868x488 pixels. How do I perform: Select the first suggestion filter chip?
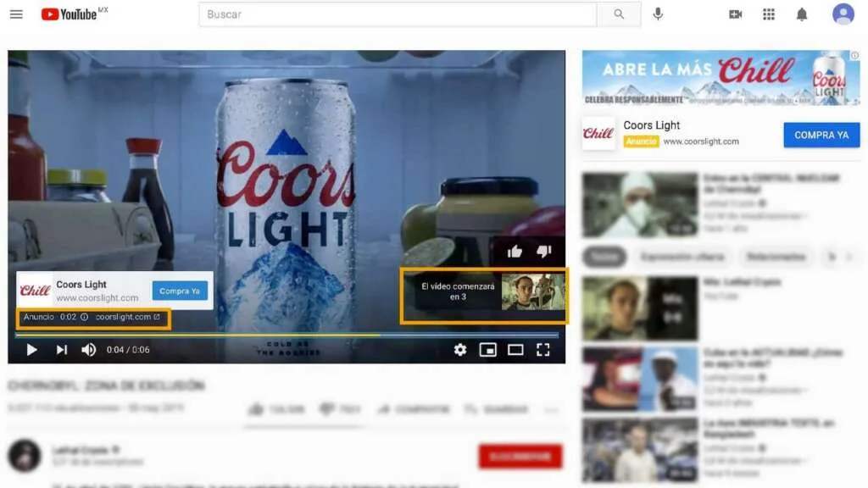[604, 257]
